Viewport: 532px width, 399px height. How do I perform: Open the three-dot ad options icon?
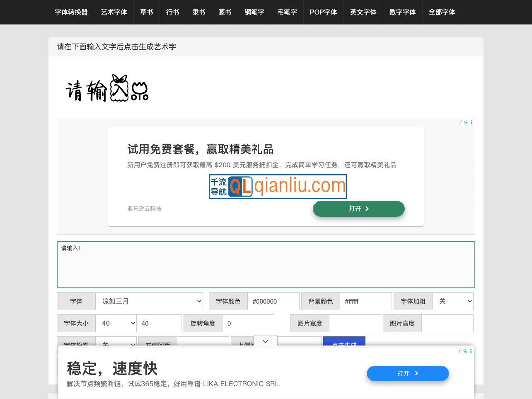[472, 122]
